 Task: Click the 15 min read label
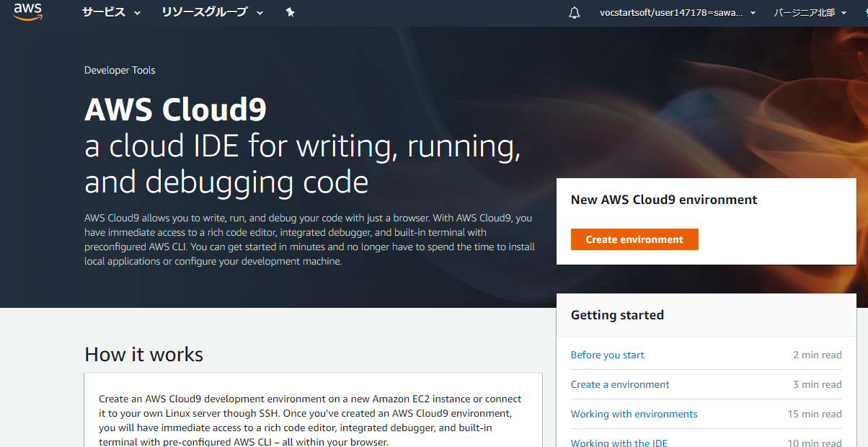click(815, 414)
